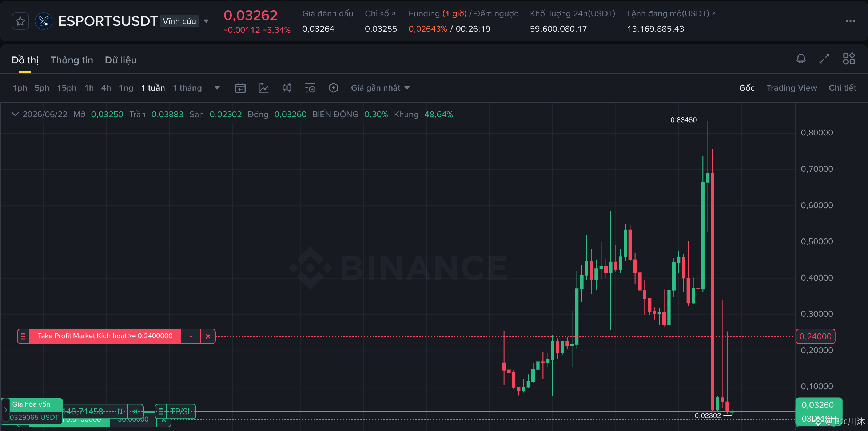Open the Chỉ số index link

(380, 13)
